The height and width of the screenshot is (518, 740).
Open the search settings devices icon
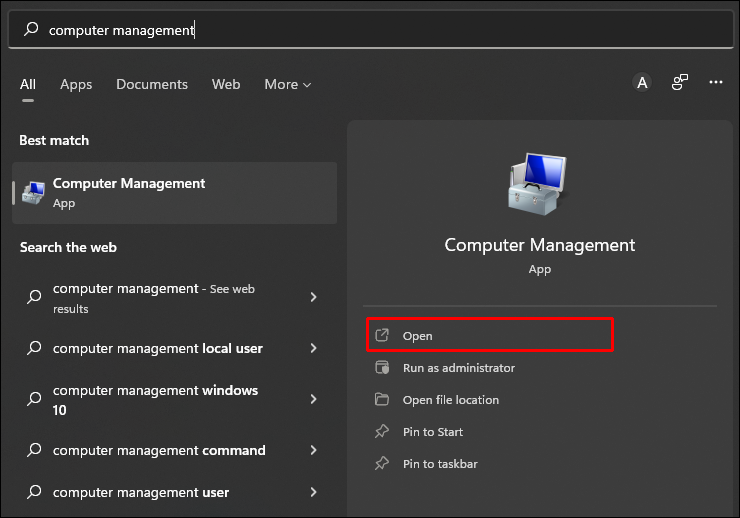click(x=680, y=83)
